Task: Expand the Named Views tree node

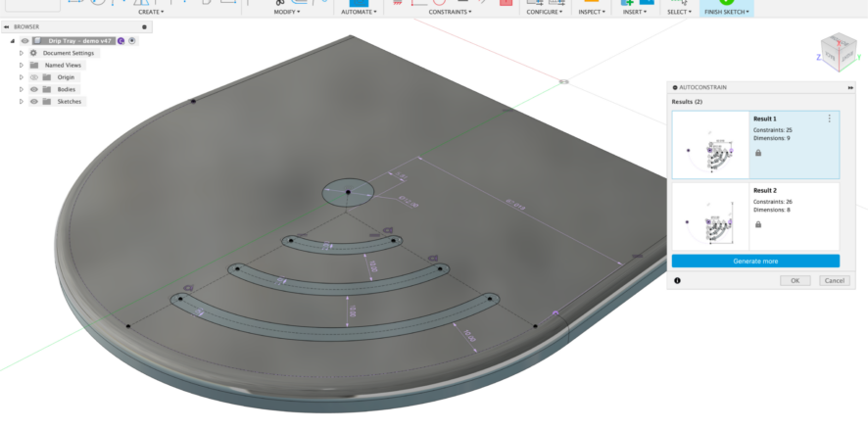Action: coord(21,65)
